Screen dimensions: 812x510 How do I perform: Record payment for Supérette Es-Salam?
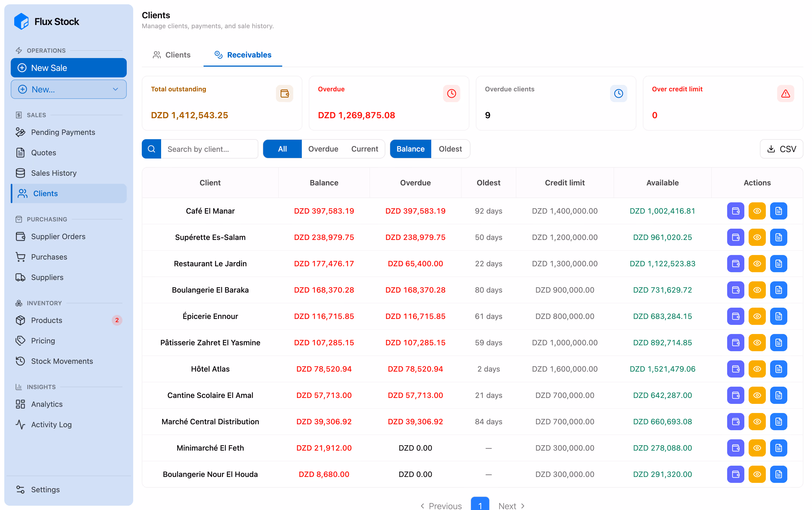point(735,237)
